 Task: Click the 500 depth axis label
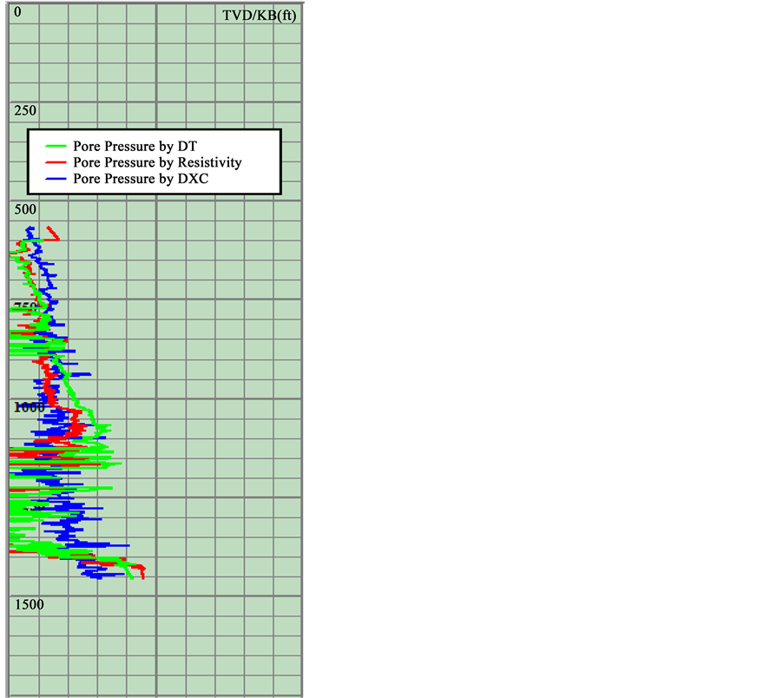(x=25, y=209)
